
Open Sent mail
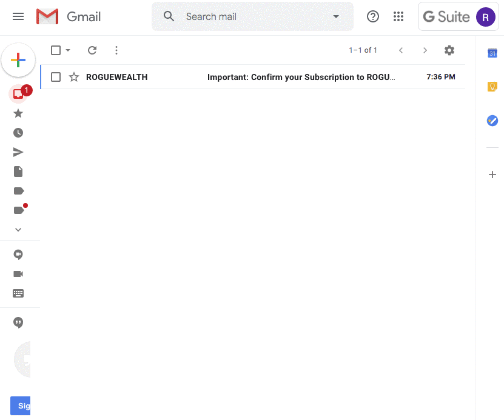point(18,152)
